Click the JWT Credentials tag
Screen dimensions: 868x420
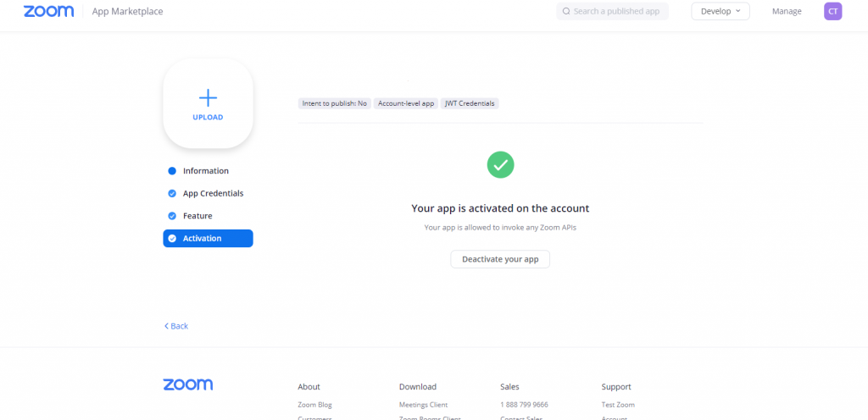pyautogui.click(x=470, y=103)
